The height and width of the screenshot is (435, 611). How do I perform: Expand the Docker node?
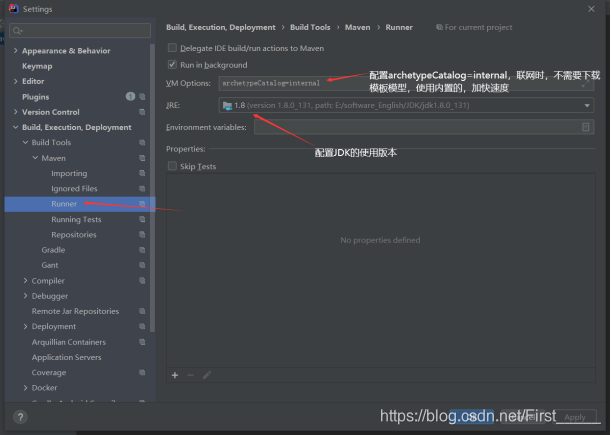(25, 388)
